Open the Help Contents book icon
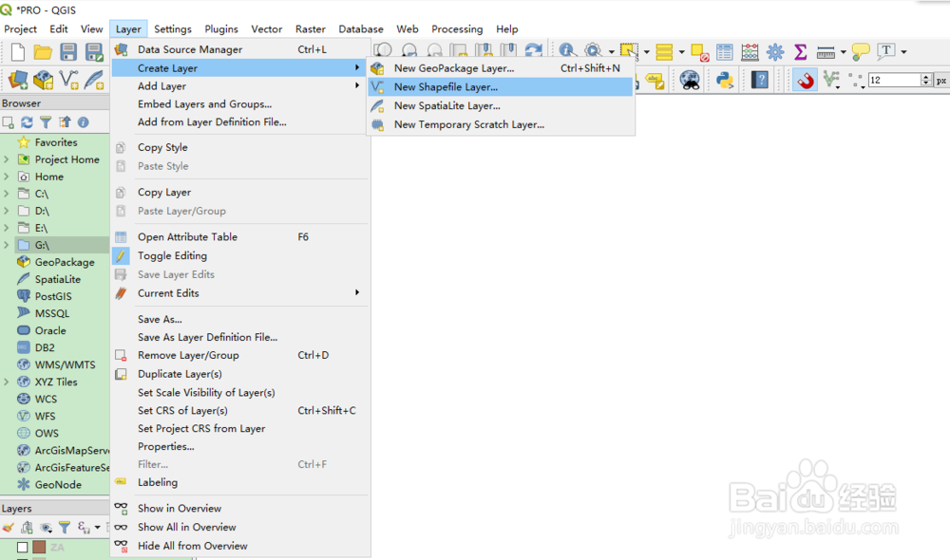Viewport: 950px width, 560px height. pos(760,80)
